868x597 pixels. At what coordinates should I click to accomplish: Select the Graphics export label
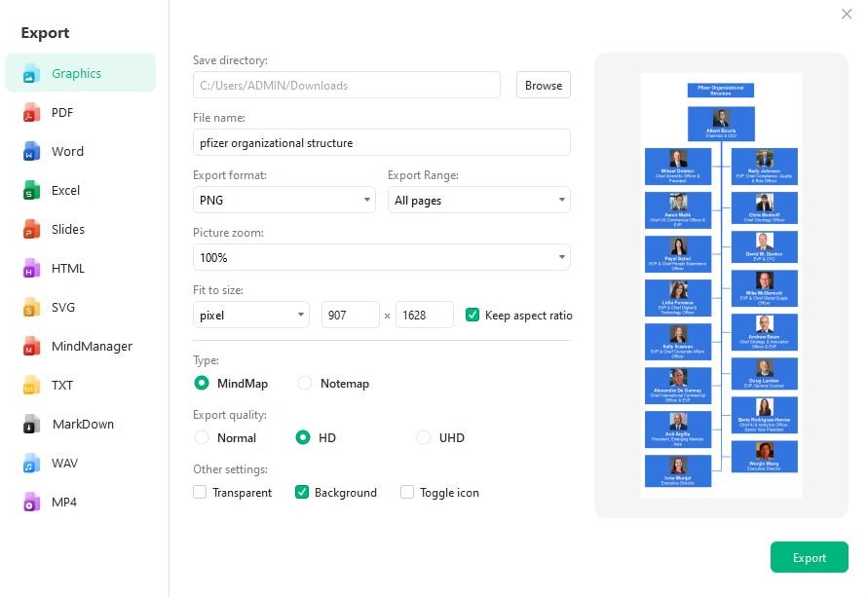pos(76,74)
